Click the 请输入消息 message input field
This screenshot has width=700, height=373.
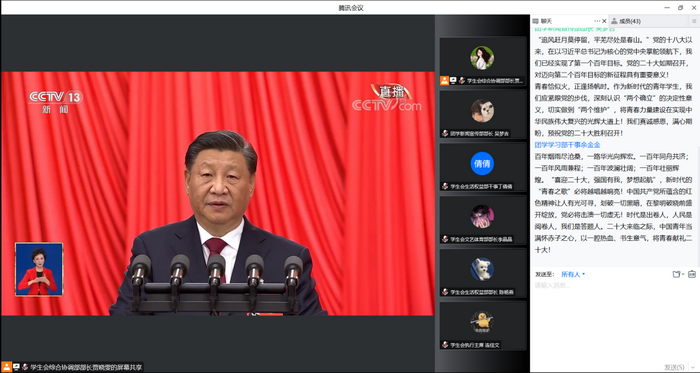[615, 321]
